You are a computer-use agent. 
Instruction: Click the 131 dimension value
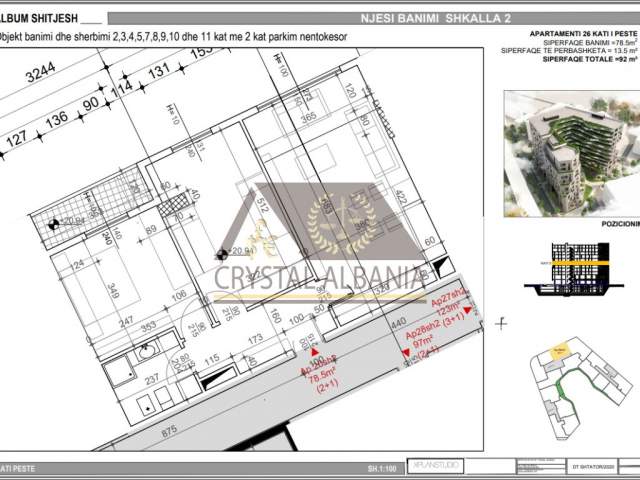(159, 70)
